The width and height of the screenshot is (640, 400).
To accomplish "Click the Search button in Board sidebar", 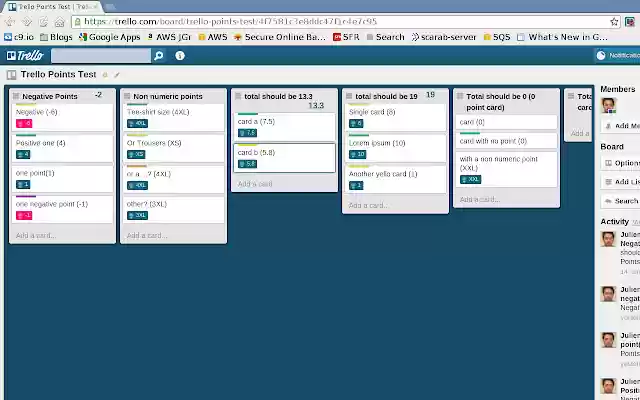I will point(620,201).
